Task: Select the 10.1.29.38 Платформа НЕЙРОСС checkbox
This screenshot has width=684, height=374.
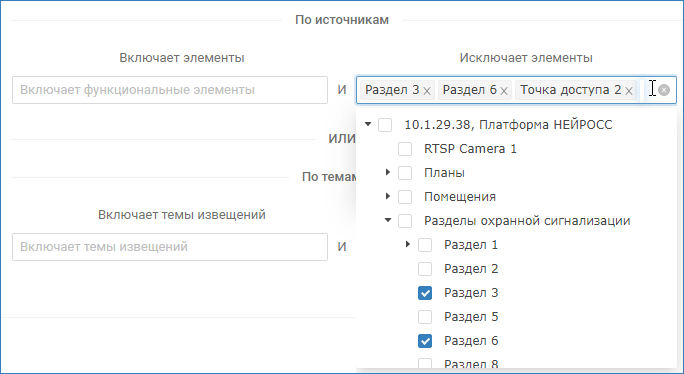Action: (x=385, y=125)
